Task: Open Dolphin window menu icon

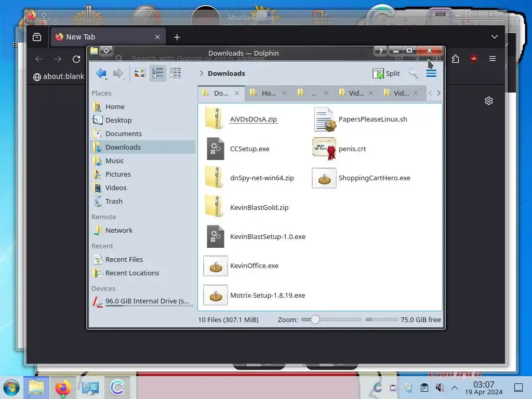Action: pyautogui.click(x=94, y=51)
